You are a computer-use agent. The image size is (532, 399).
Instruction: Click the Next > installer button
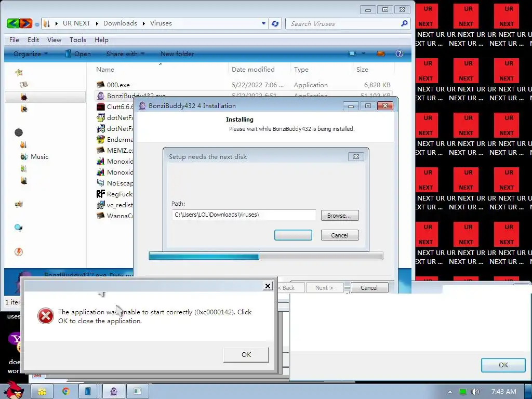pos(324,288)
